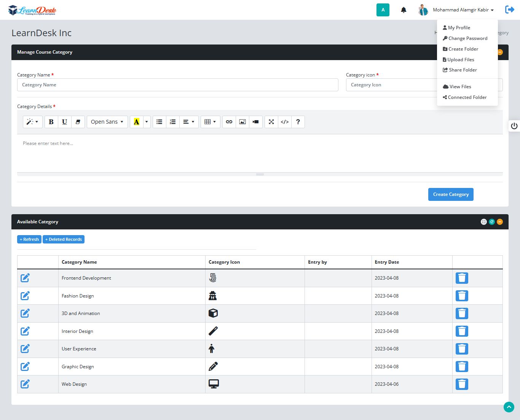Click the Deleted Records button
Screen dimensions: 520x420
click(x=64, y=239)
